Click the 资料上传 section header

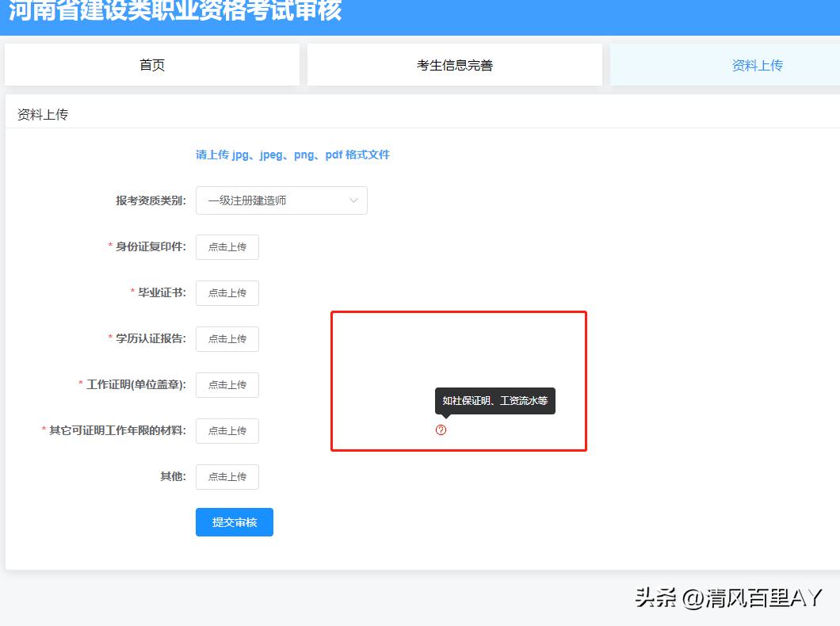coord(43,113)
